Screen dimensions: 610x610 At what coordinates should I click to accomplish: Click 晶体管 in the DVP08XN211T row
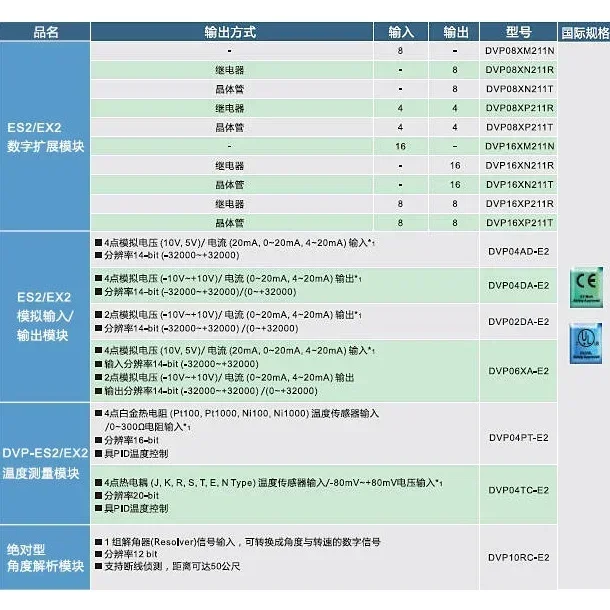230,89
